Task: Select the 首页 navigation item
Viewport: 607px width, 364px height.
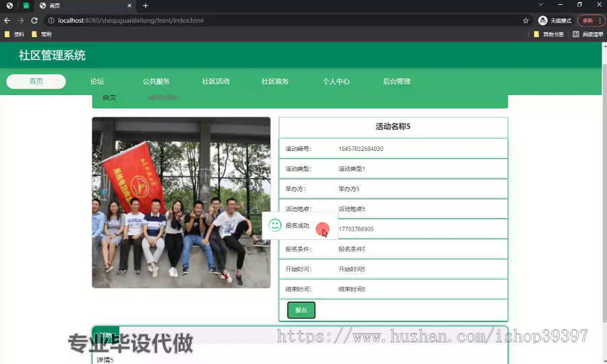Action: pos(36,82)
